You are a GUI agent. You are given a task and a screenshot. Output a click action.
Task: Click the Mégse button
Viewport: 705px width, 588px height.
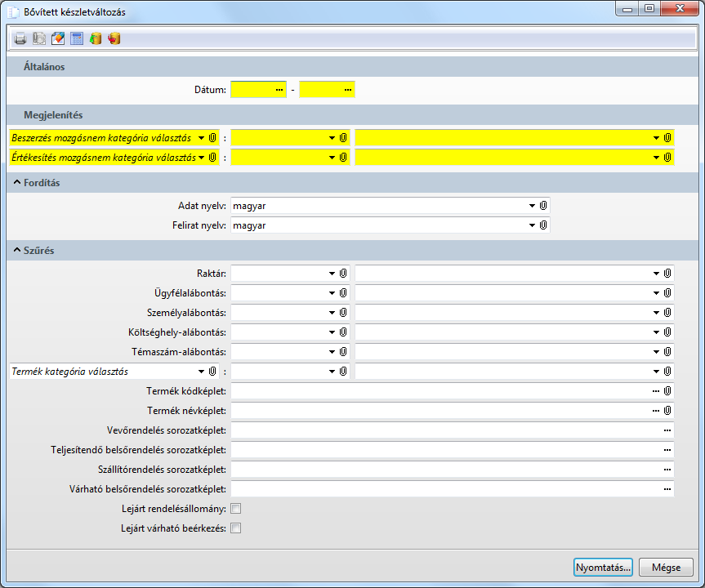click(x=666, y=568)
